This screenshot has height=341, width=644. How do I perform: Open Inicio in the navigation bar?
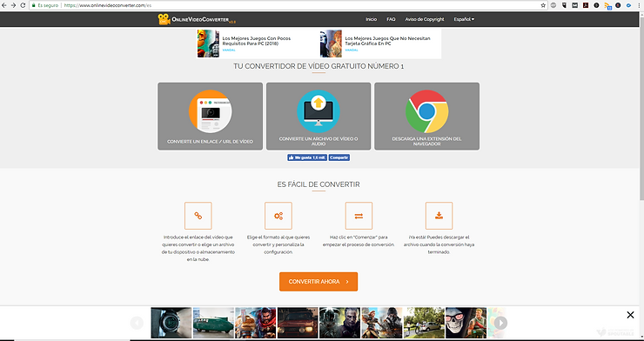[x=371, y=19]
